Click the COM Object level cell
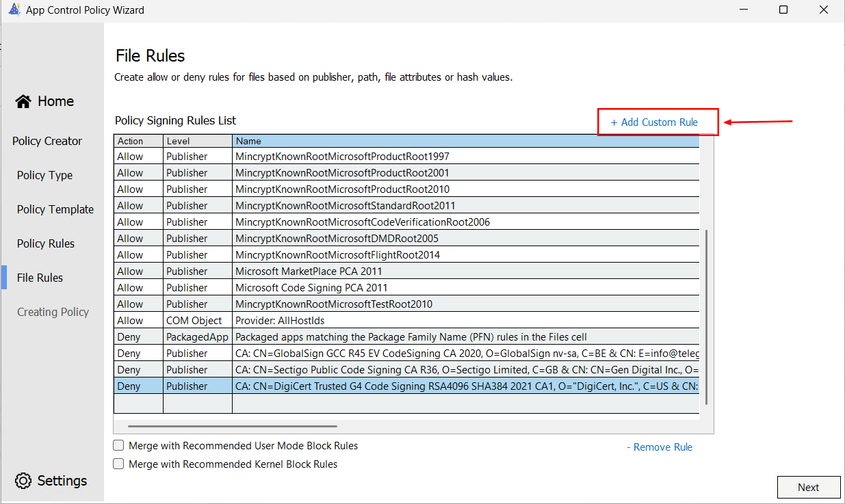The image size is (845, 504). pyautogui.click(x=198, y=321)
